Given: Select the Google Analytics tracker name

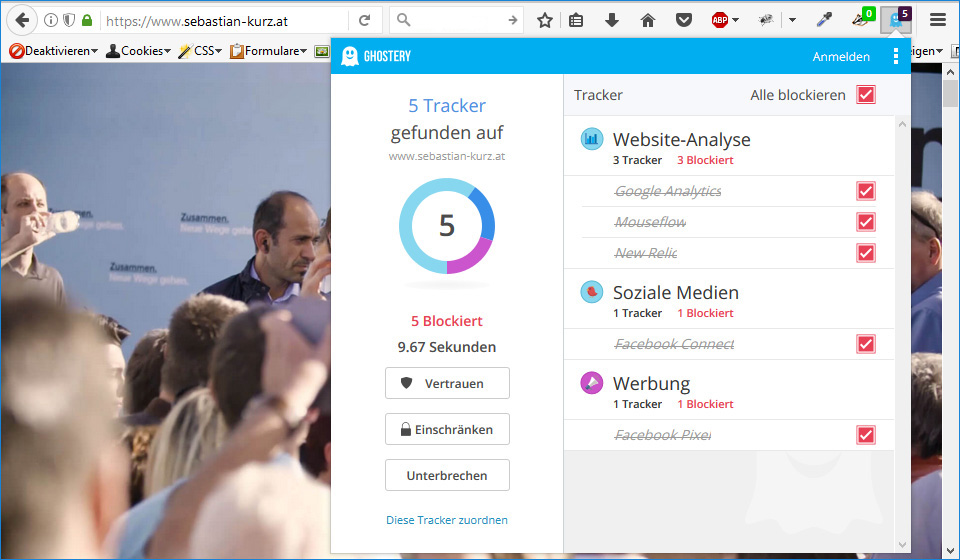Looking at the screenshot, I should click(x=668, y=191).
